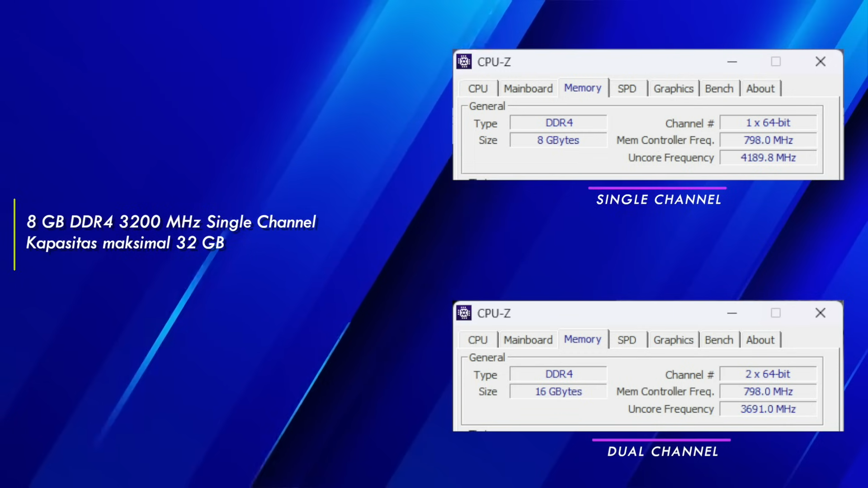Minimize the lower CPU-Z window
The width and height of the screenshot is (868, 488).
[x=732, y=313]
